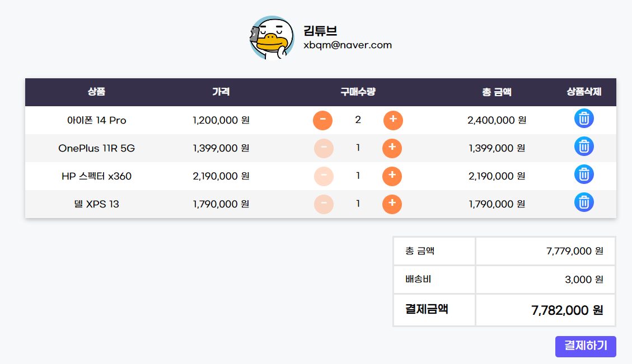
Task: Delete HP 스펙터 x360 trash icon
Action: [x=584, y=174]
